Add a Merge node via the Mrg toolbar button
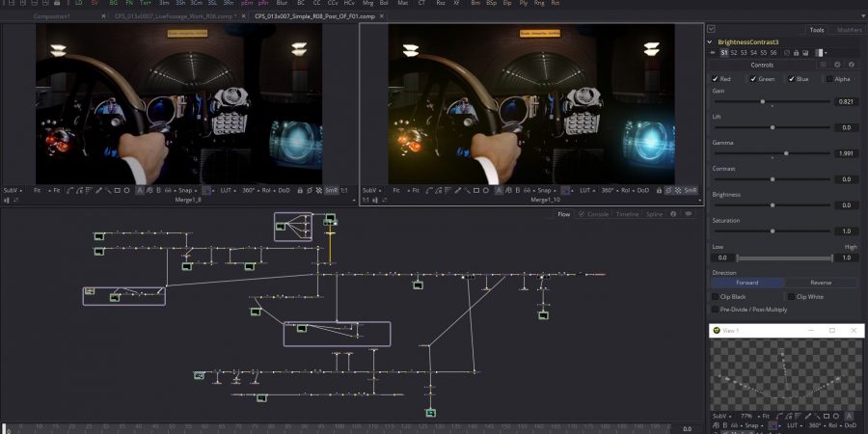Image resolution: width=868 pixels, height=434 pixels. tap(366, 4)
